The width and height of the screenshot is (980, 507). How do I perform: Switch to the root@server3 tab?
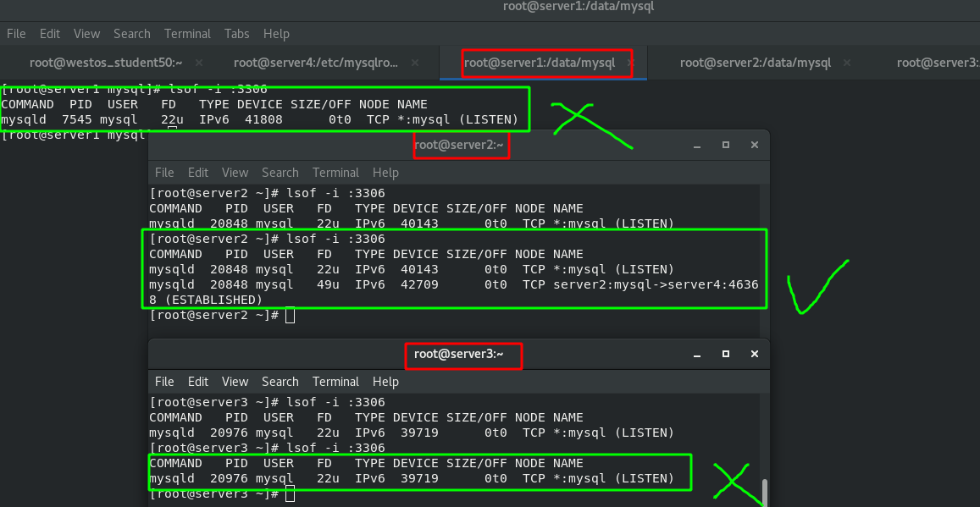(938, 63)
